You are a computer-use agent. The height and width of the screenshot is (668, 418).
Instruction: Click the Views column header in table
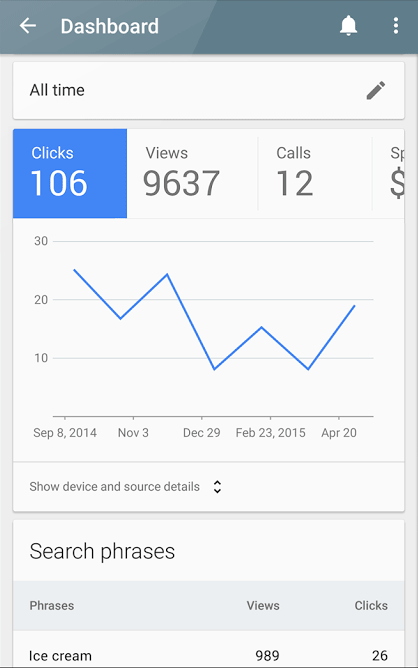click(x=263, y=605)
